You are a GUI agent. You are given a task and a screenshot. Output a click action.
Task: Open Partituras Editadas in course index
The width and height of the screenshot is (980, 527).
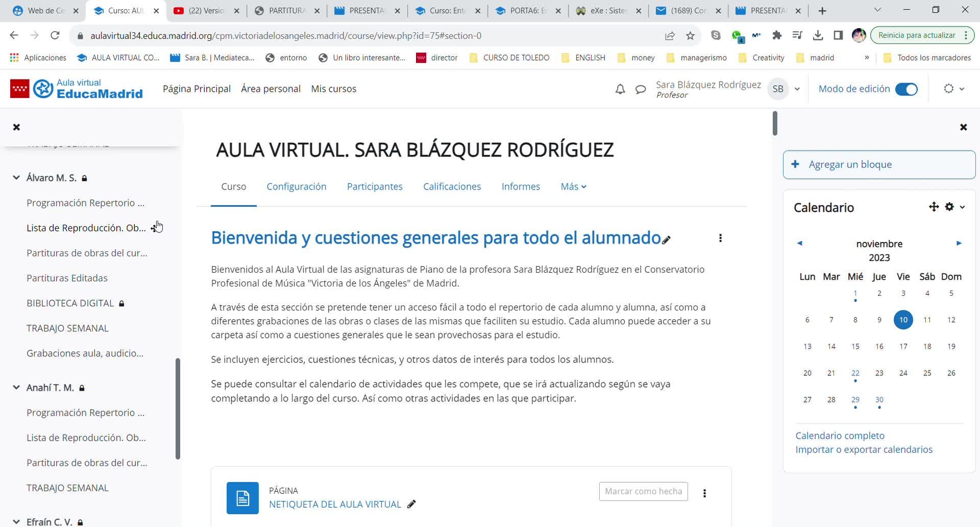click(67, 278)
